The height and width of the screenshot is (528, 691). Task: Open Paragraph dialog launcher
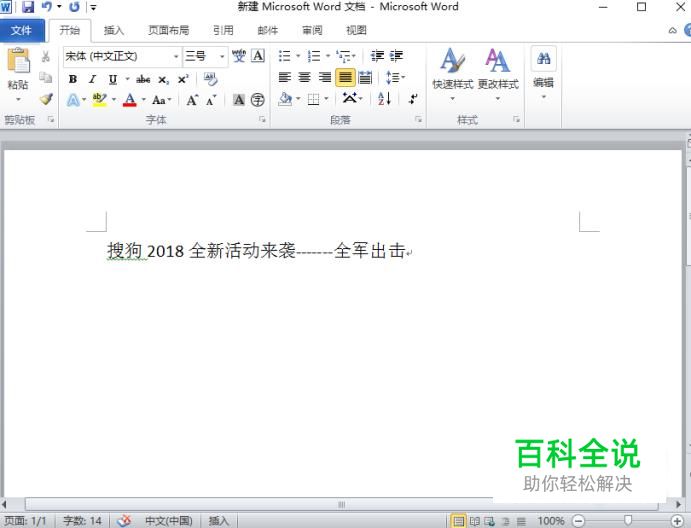point(418,119)
